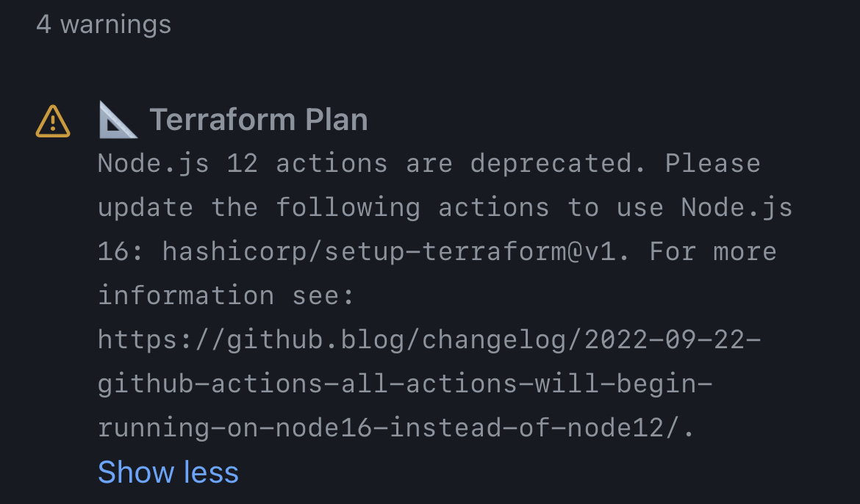This screenshot has height=504, width=860.
Task: Click the word "Please" ending the first line
Action: [713, 163]
